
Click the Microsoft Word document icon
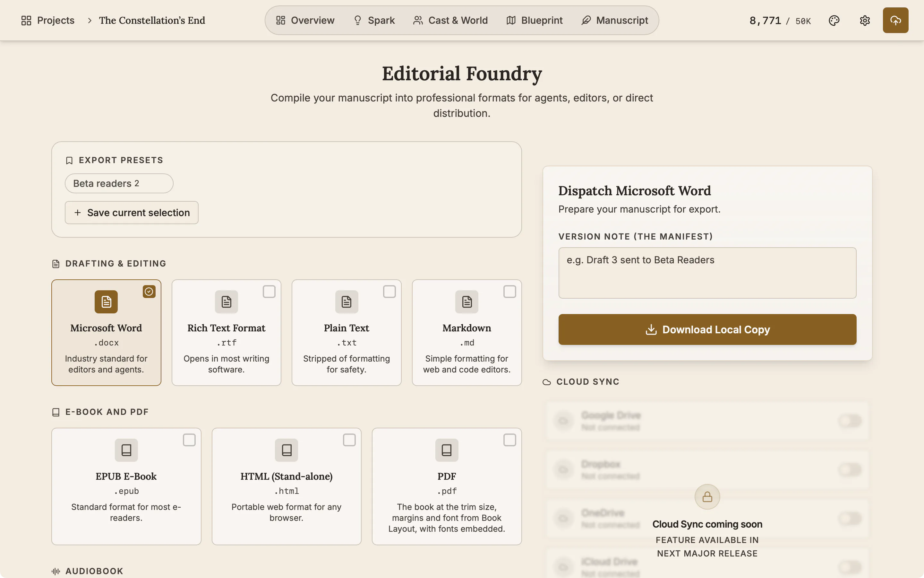(x=106, y=302)
